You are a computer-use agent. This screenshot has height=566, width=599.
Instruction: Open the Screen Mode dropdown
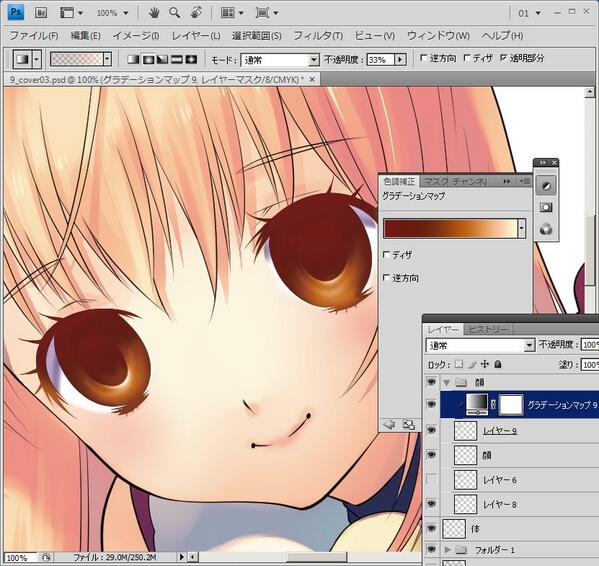coord(266,13)
